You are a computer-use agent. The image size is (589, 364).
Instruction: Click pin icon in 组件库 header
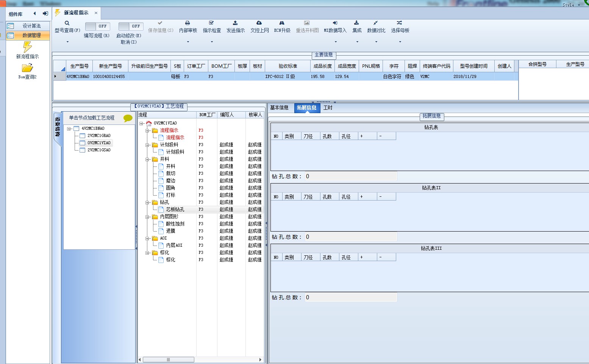click(x=45, y=14)
